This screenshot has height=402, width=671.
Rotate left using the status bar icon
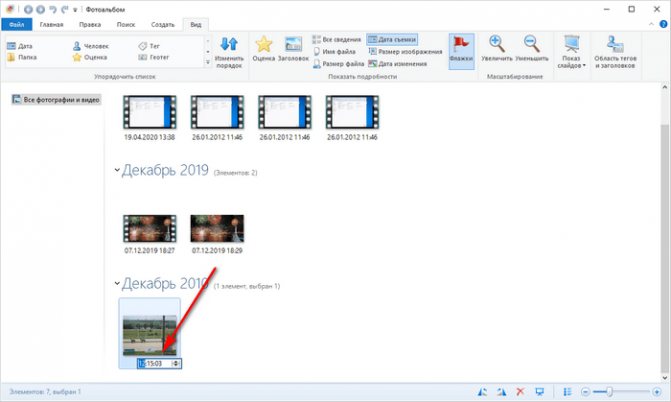pos(482,392)
